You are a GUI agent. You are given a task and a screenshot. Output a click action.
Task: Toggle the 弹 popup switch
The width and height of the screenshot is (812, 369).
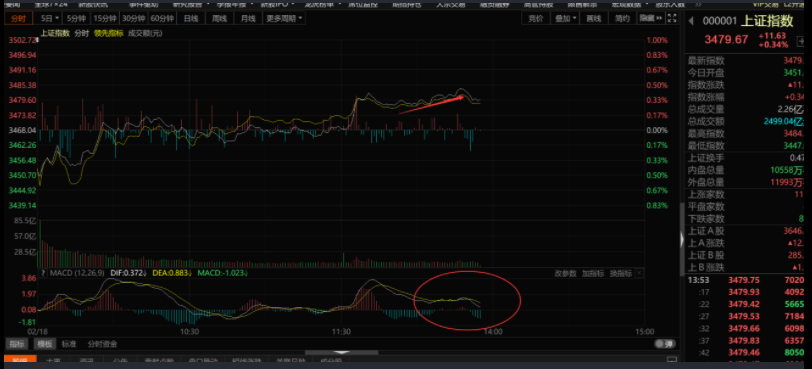point(664,344)
